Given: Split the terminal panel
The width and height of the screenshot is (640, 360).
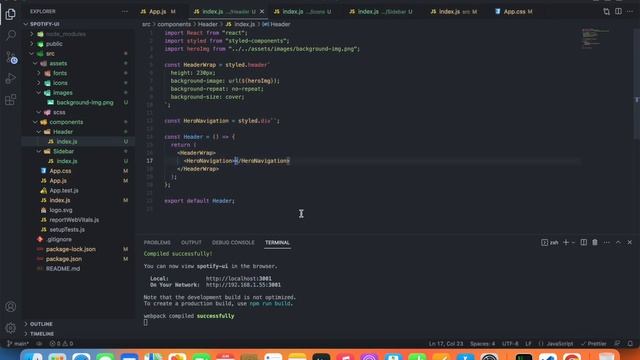Looking at the screenshot, I should 584,242.
